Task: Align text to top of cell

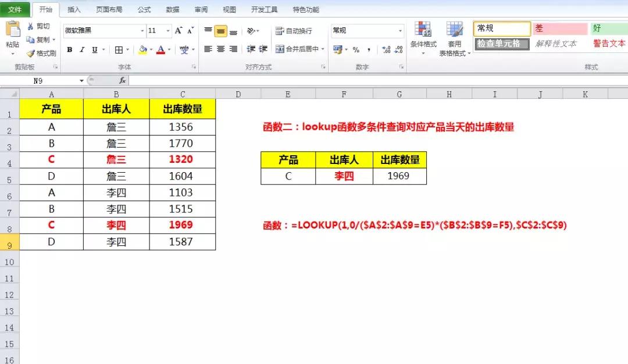Action: pos(208,31)
